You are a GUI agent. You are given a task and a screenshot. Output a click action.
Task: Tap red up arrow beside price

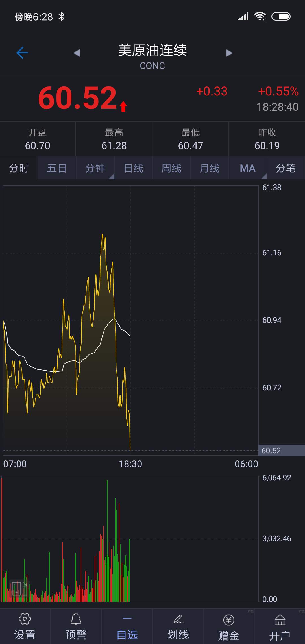(123, 106)
